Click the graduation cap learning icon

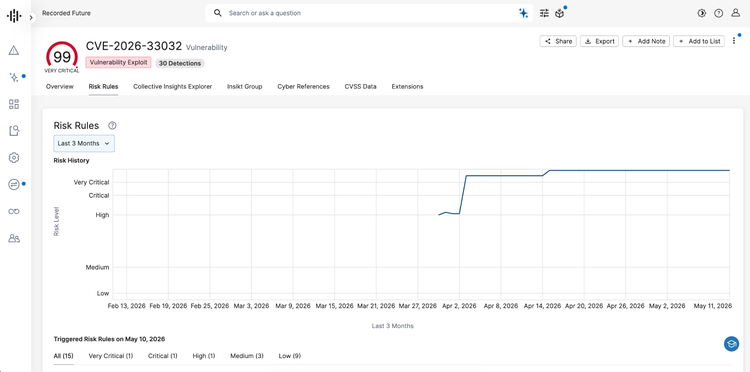731,343
